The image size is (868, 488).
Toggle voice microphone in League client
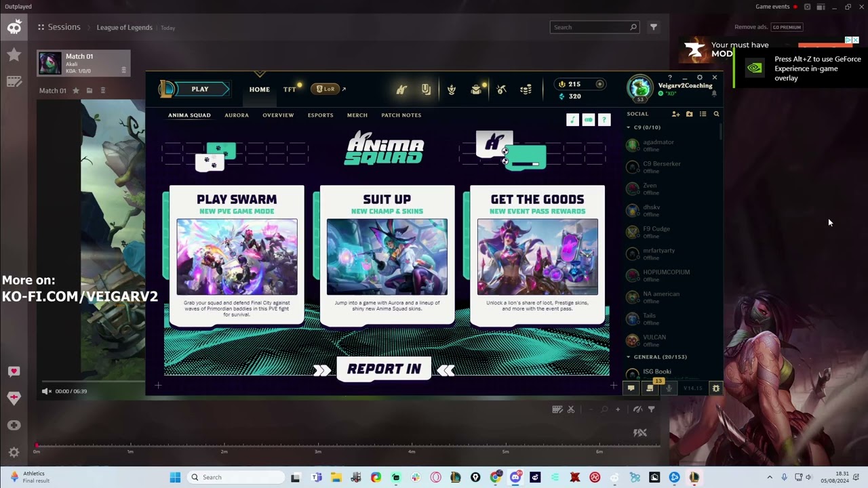(669, 388)
